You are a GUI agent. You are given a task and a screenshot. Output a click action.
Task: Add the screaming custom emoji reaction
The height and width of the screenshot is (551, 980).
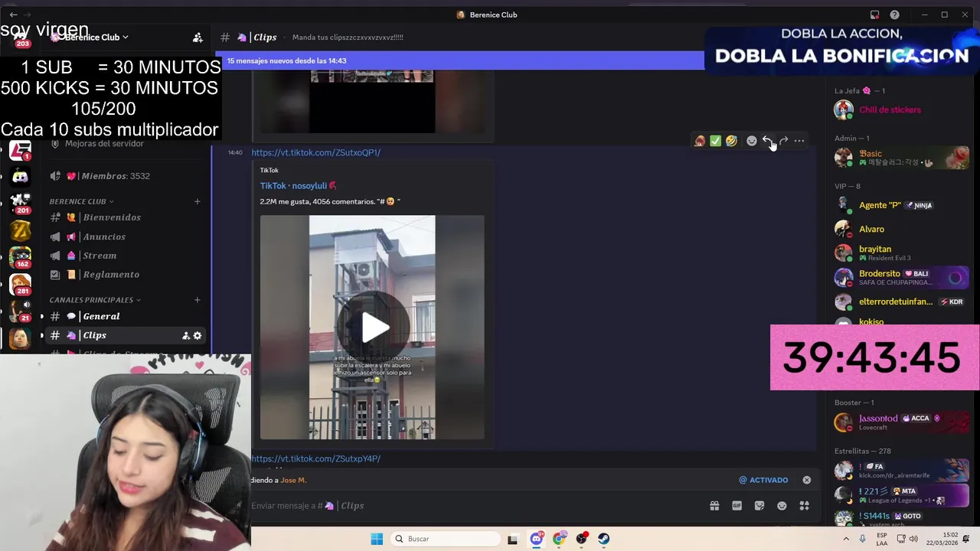coord(699,141)
